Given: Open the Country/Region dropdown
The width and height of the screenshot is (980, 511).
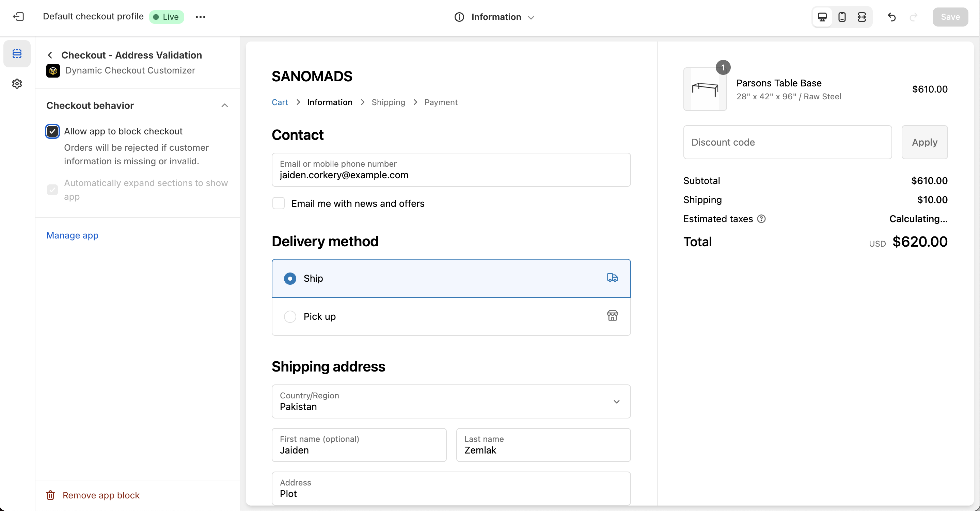Looking at the screenshot, I should [451, 401].
